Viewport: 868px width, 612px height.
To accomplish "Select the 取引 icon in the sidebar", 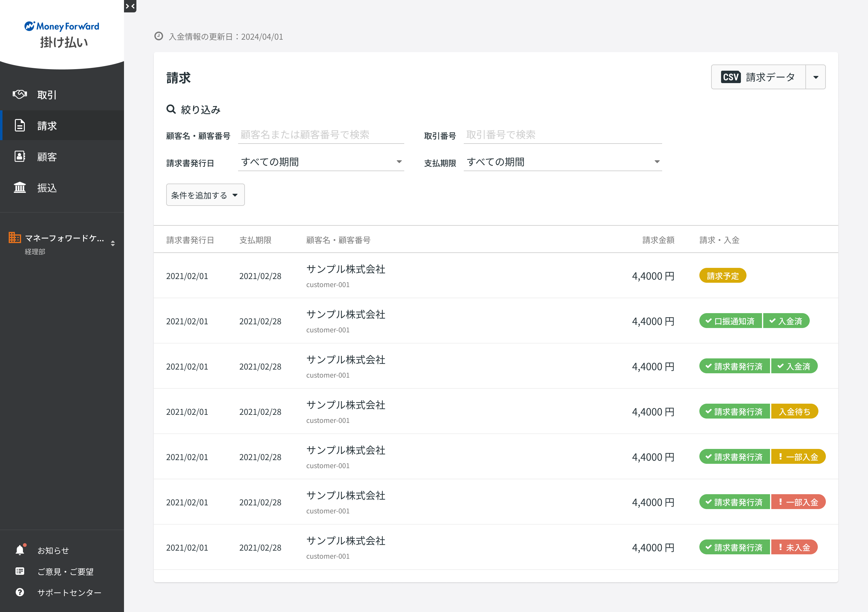I will pos(20,95).
